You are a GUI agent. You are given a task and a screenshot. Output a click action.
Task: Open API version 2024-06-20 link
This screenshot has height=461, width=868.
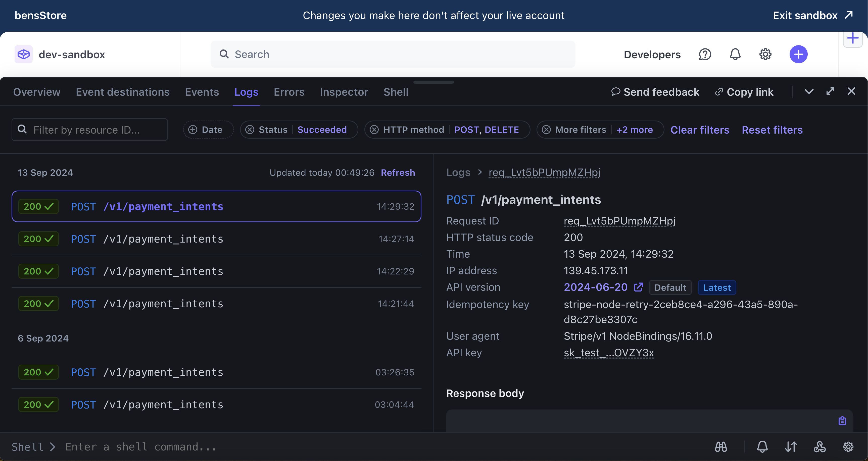596,287
